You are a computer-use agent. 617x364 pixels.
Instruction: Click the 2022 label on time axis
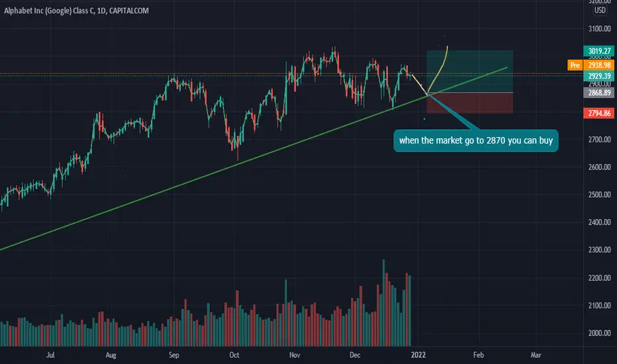click(x=418, y=355)
